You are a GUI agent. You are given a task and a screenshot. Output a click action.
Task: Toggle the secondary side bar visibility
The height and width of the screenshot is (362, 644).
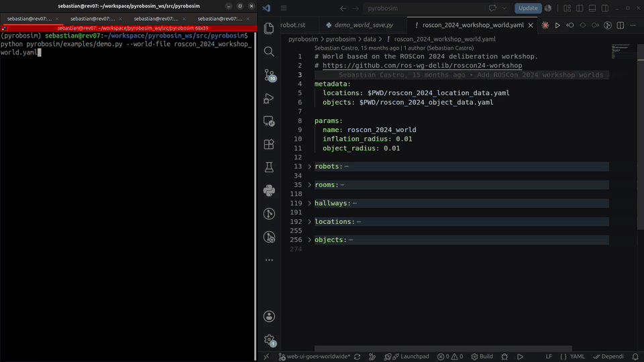605,8
